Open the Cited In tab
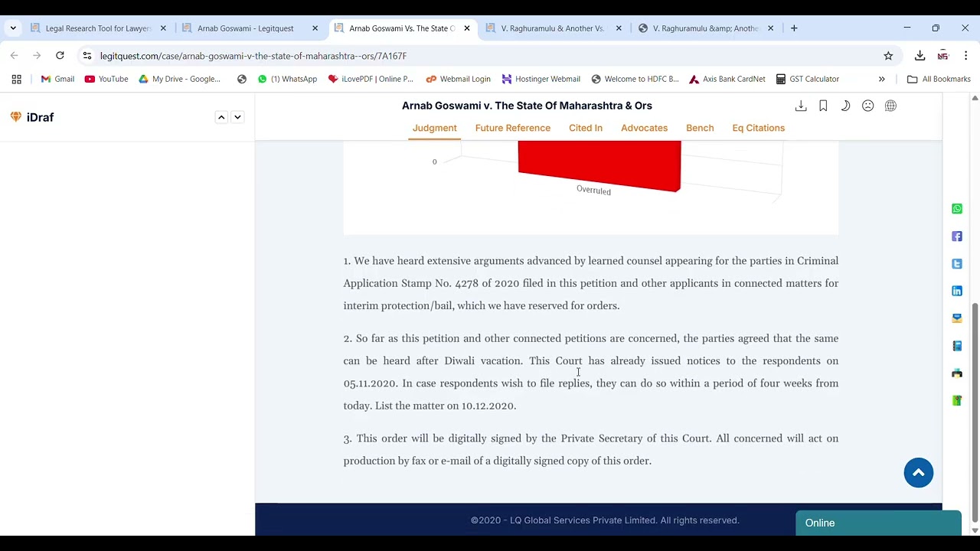 click(x=586, y=128)
